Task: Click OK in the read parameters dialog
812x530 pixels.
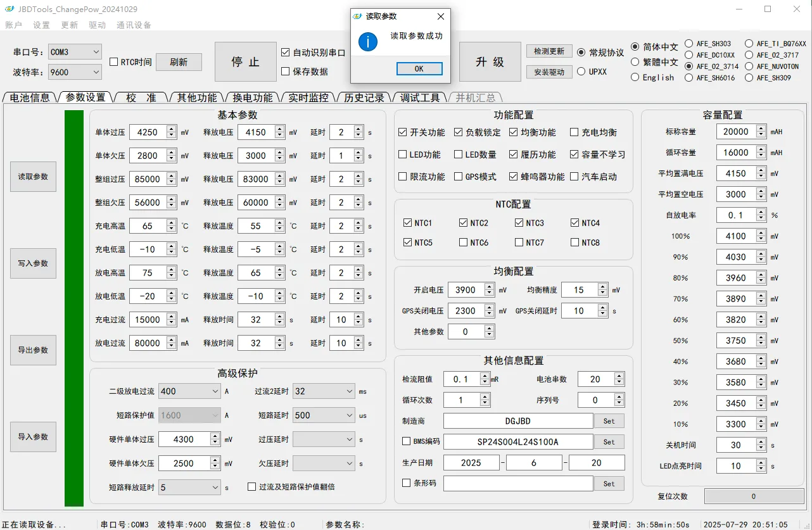Action: [419, 68]
